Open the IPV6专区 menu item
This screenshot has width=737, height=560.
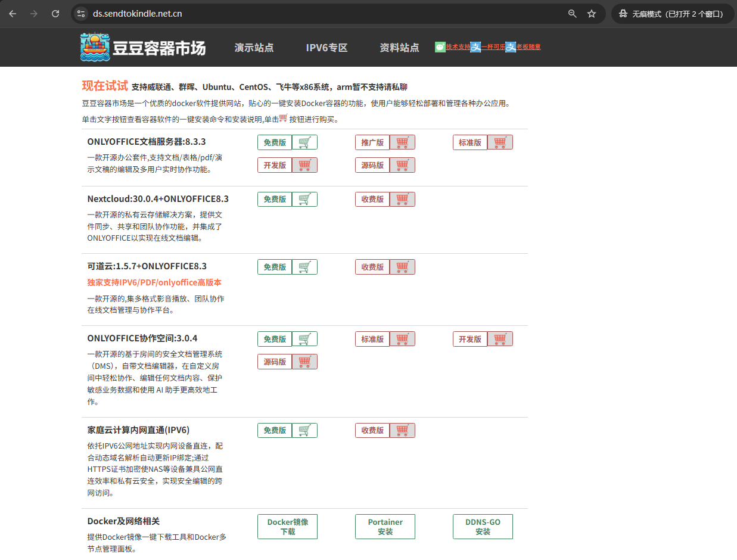point(326,48)
